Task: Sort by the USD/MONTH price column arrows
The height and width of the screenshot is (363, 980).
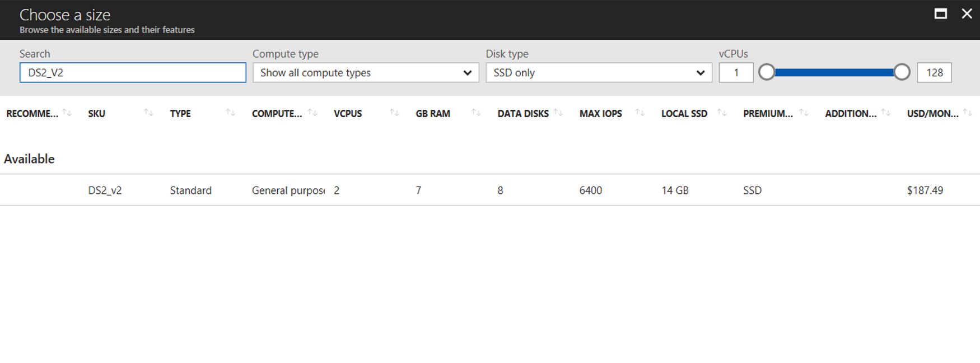Action: click(x=967, y=113)
